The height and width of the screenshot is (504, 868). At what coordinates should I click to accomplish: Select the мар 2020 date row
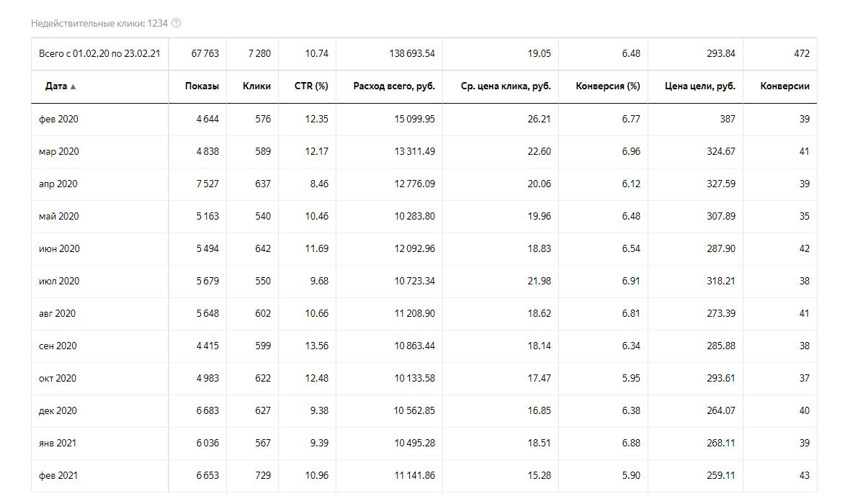click(x=59, y=151)
